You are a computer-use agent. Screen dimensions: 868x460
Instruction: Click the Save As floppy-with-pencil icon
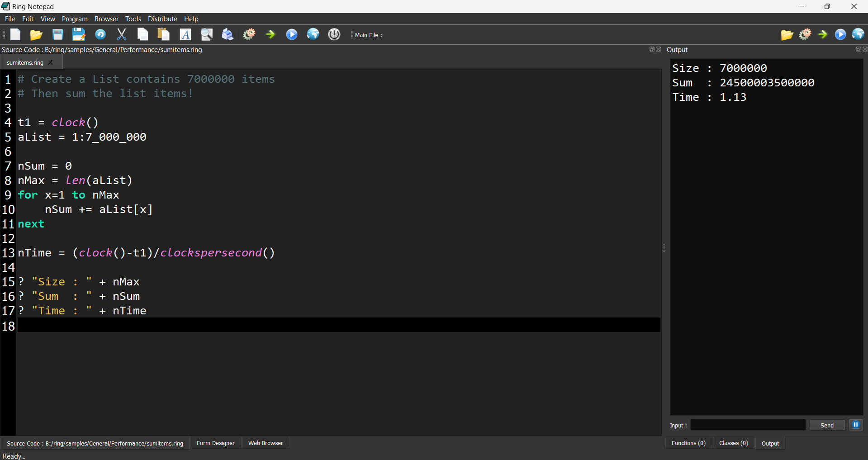79,34
